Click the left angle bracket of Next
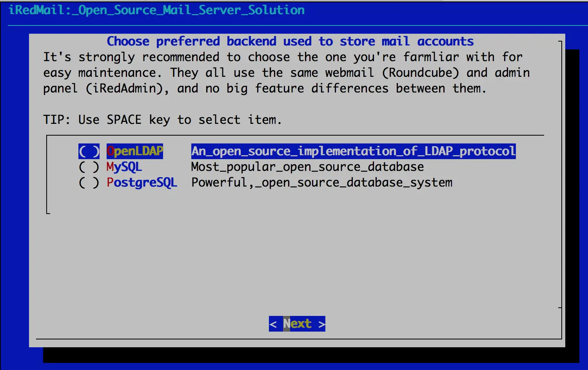Screen dimensions: 588x370 [x=274, y=323]
